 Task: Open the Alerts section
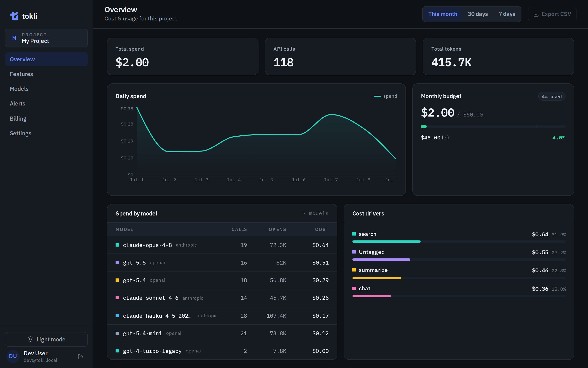(46, 103)
